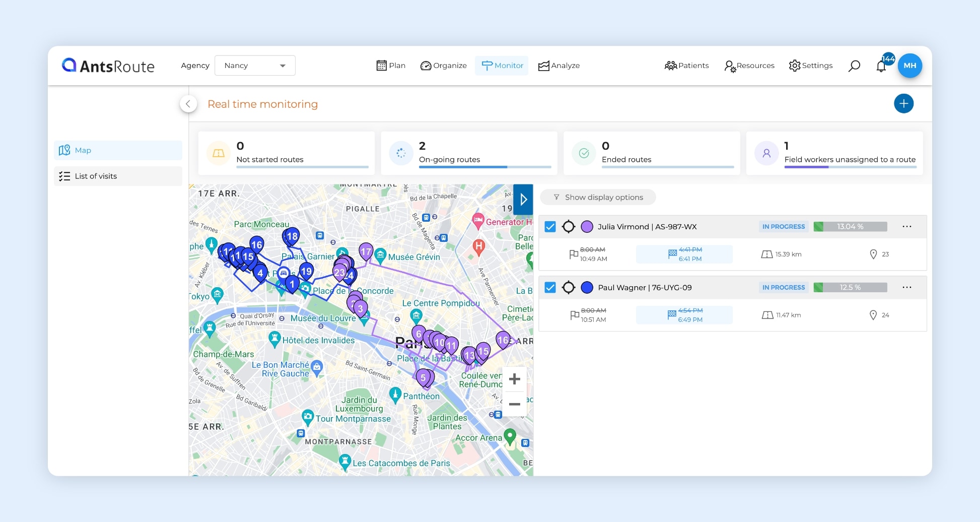Open the three-dot menu on Julia Virmond's route

click(907, 227)
